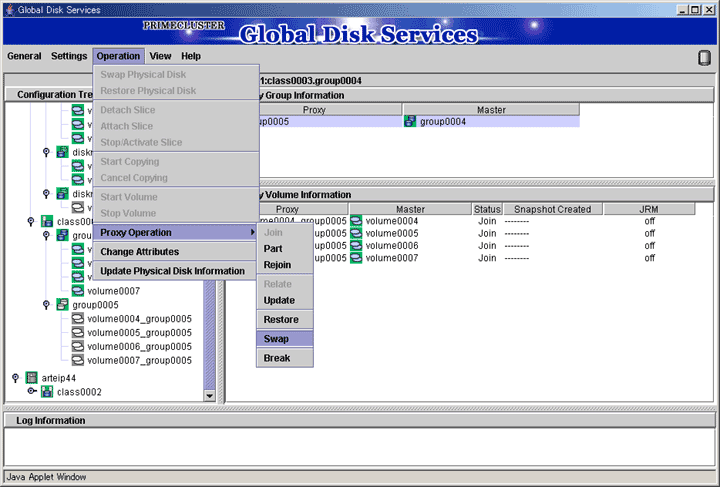Click the volume0004 master volume icon
The width and height of the screenshot is (720, 487).
tap(356, 221)
